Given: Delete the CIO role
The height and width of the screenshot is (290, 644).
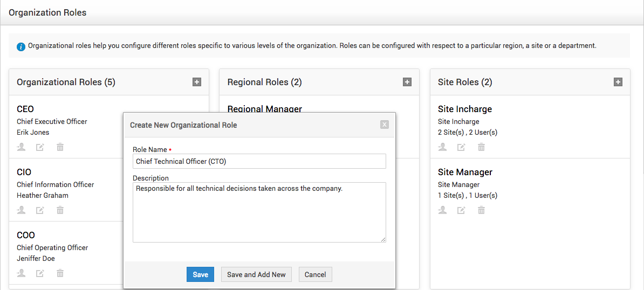Looking at the screenshot, I should [x=60, y=210].
